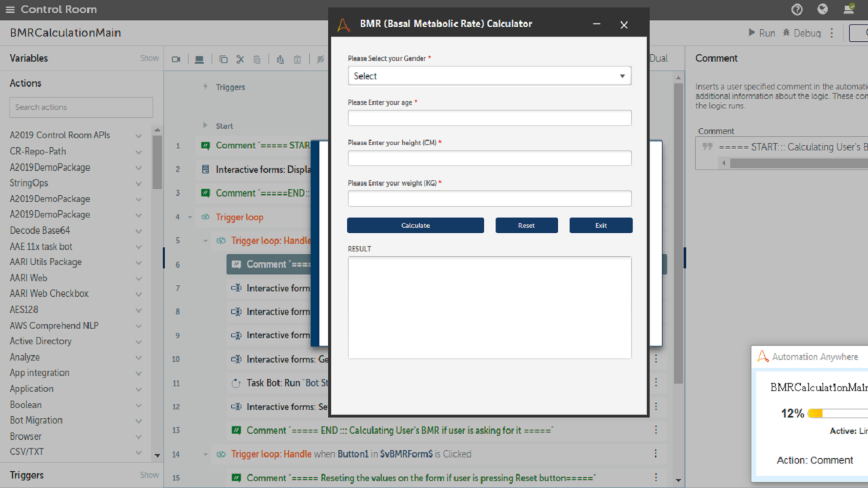The image size is (868, 488).
Task: Click the Exit button in BMR form
Action: (601, 225)
